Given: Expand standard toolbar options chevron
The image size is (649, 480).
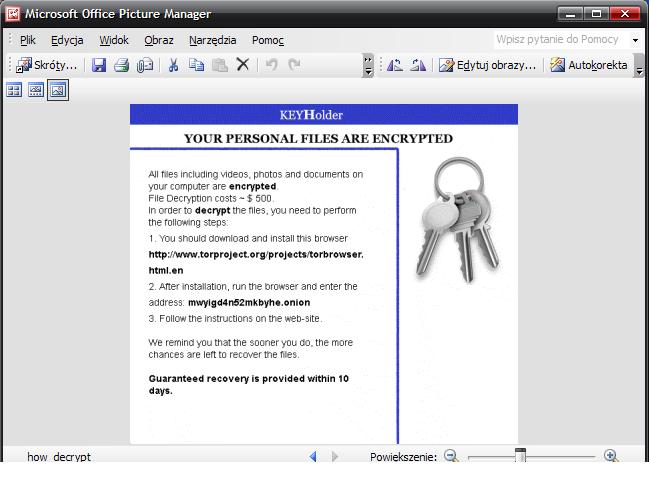Looking at the screenshot, I should pyautogui.click(x=368, y=65).
